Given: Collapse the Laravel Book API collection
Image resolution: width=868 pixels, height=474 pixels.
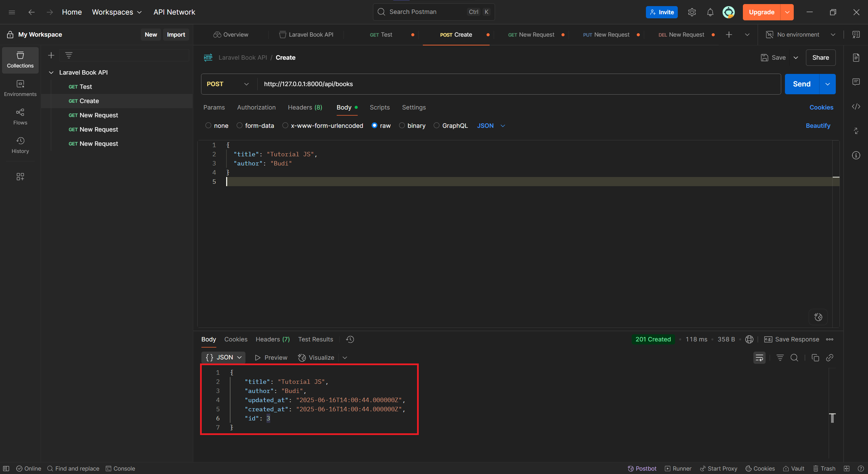Looking at the screenshot, I should click(51, 72).
